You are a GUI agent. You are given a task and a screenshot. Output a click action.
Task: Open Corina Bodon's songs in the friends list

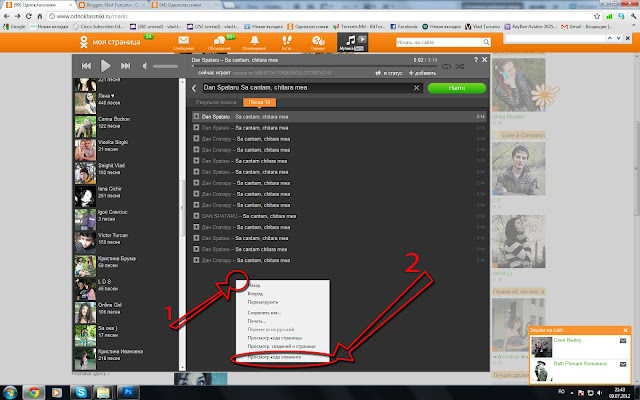(x=127, y=127)
